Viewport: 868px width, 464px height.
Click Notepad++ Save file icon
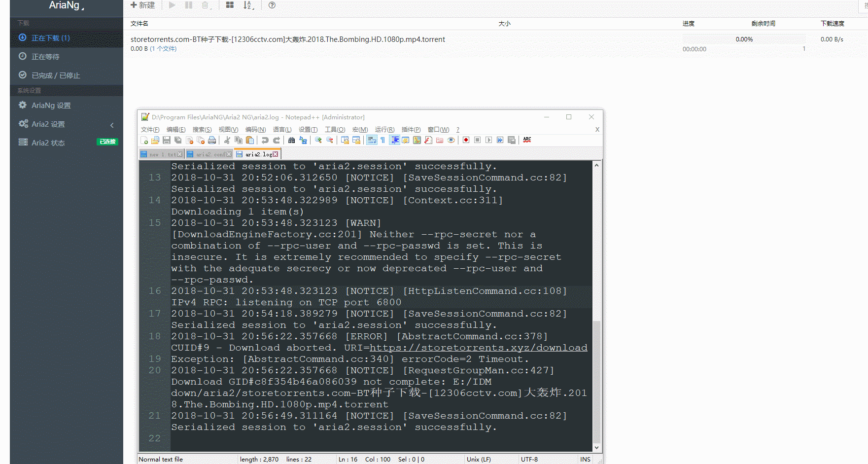(167, 141)
